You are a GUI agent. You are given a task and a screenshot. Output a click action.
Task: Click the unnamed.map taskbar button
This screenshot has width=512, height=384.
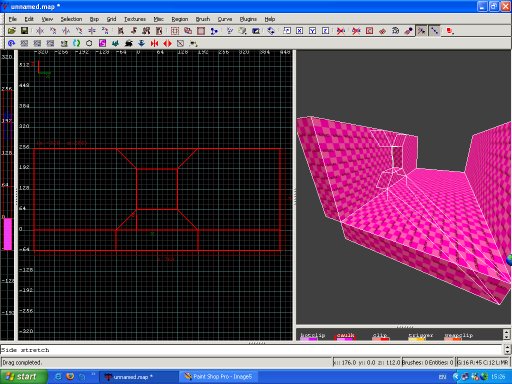(x=139, y=377)
